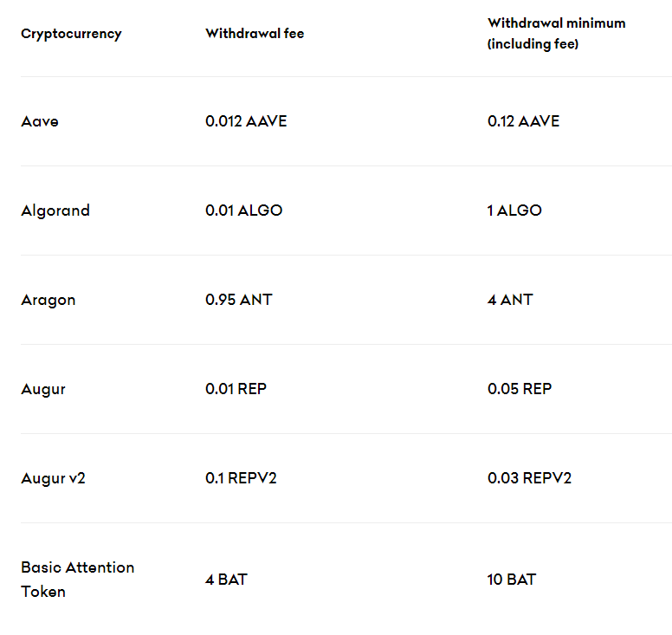
Task: Select the Augur v2 row name
Action: click(53, 478)
